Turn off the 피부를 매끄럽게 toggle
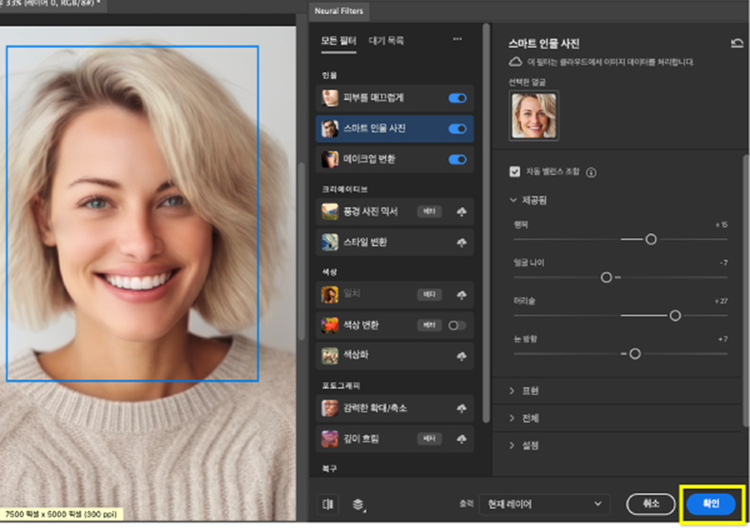 click(x=457, y=98)
